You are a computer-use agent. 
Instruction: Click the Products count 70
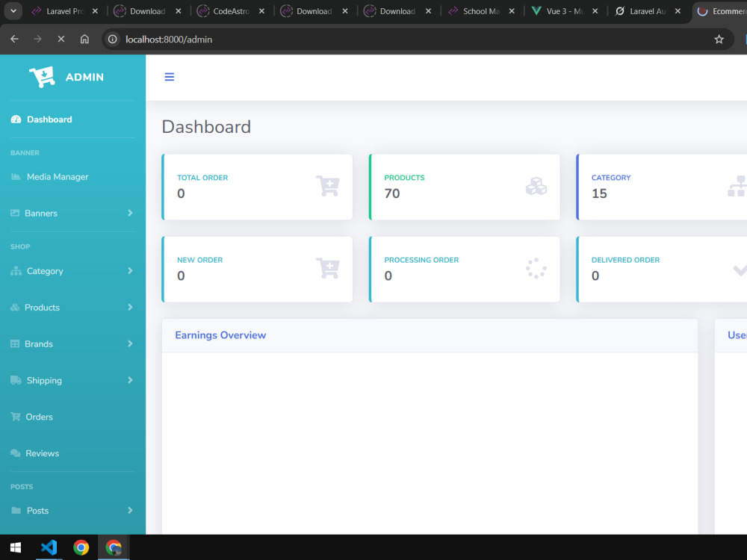pos(392,193)
